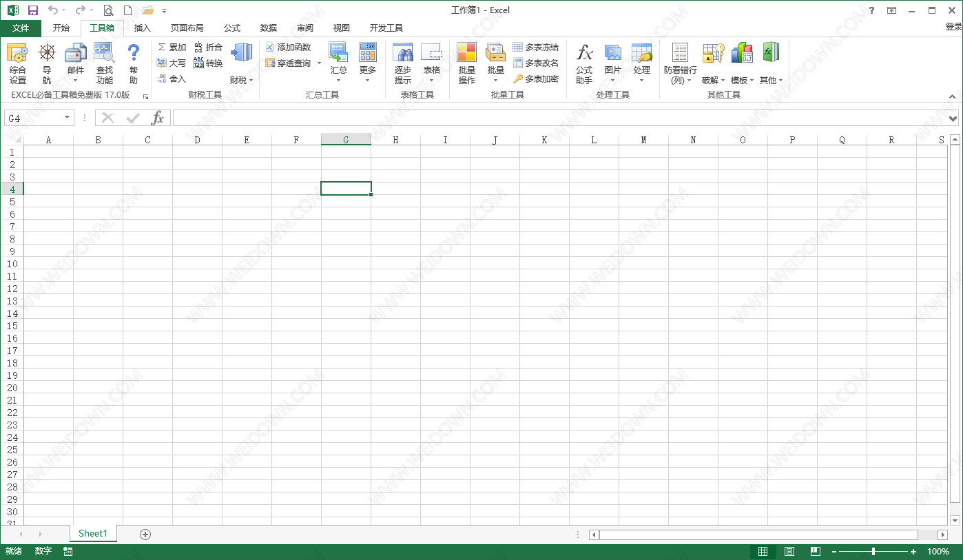Launch the 批量操作 batch operation tool

tap(467, 63)
